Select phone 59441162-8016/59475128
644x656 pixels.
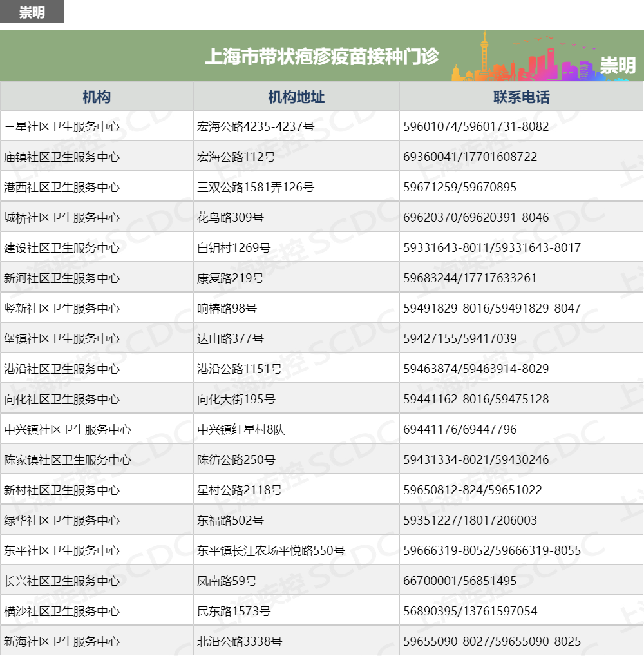click(x=476, y=399)
